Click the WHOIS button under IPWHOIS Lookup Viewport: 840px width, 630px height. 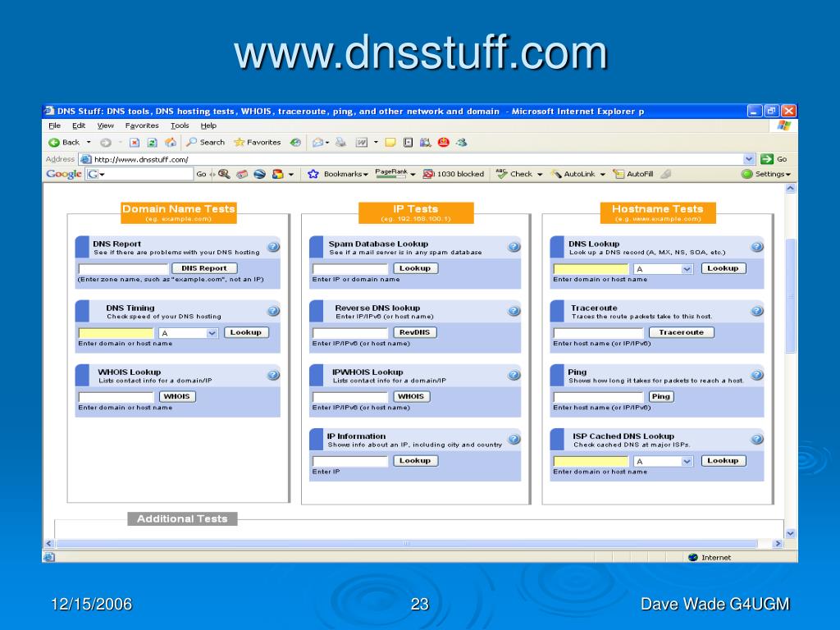412,397
